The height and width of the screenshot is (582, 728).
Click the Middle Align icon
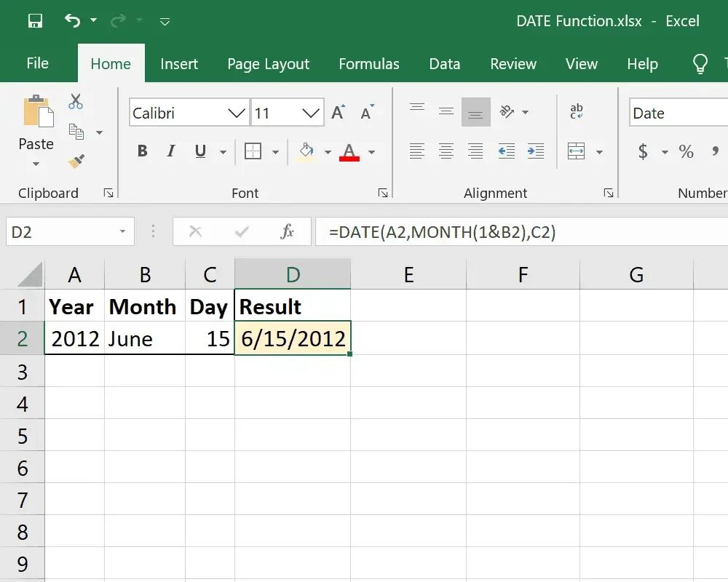pyautogui.click(x=446, y=112)
